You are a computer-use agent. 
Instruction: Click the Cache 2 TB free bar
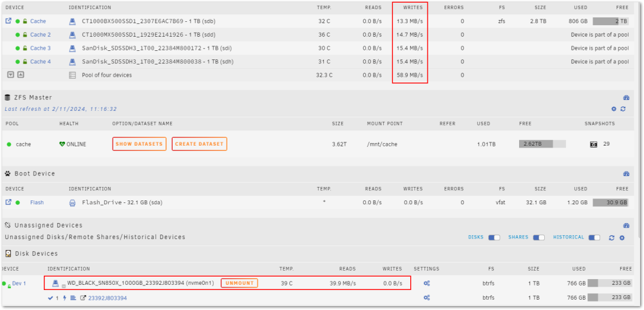tap(611, 21)
